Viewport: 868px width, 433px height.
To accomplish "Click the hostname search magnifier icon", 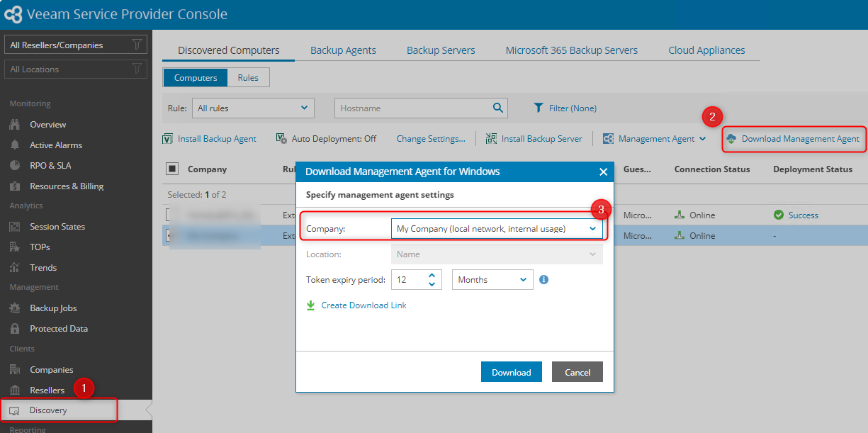I will coord(498,108).
